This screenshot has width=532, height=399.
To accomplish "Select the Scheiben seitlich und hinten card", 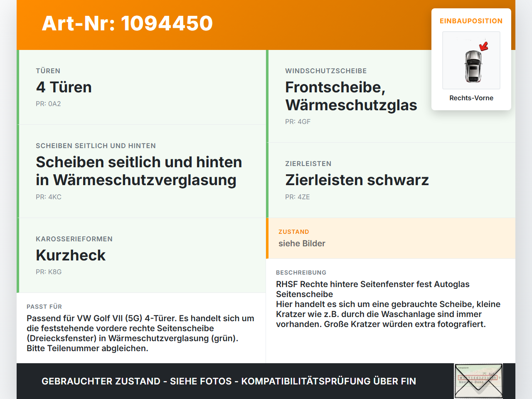I will pyautogui.click(x=141, y=171).
